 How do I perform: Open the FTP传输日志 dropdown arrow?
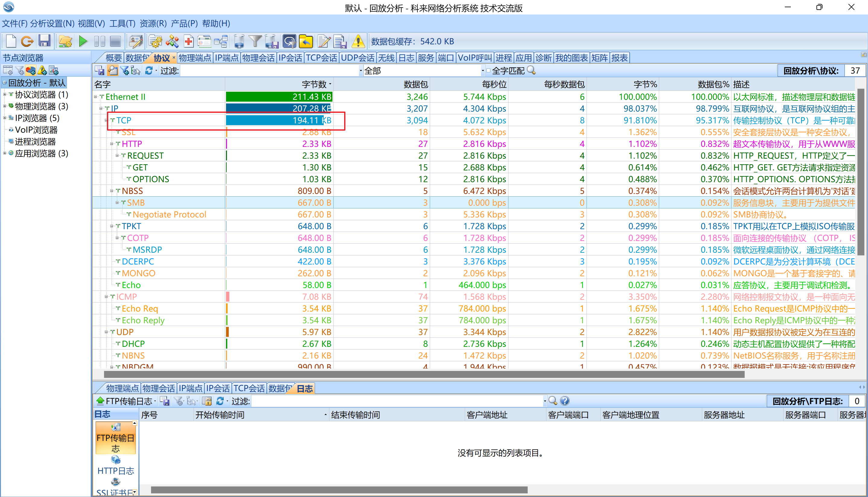click(x=155, y=401)
